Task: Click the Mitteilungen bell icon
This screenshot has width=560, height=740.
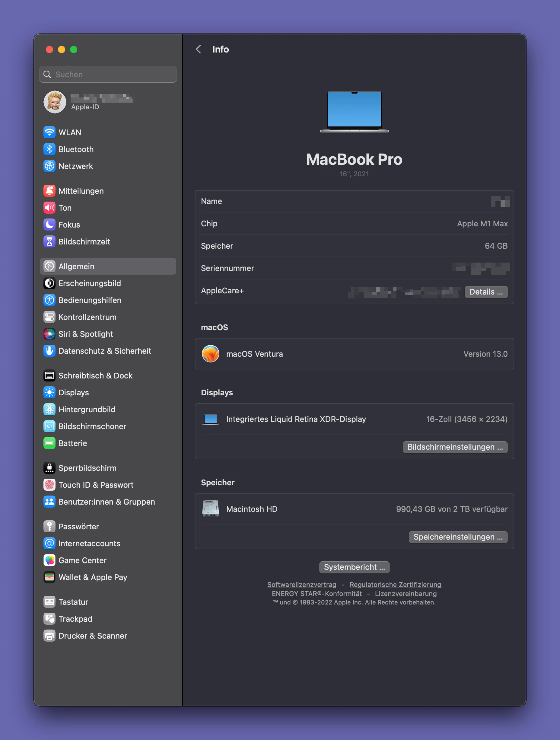Action: click(x=49, y=191)
